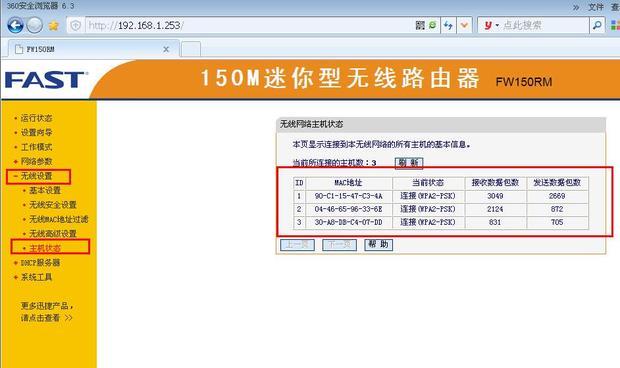The width and height of the screenshot is (620, 368).
Task: Click the 当前状态 column header
Action: click(x=428, y=183)
